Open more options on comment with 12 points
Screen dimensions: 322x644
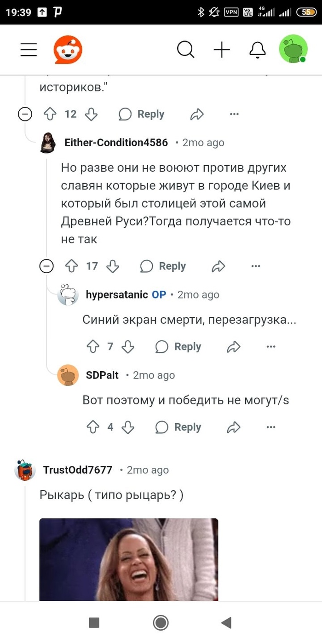click(x=234, y=114)
